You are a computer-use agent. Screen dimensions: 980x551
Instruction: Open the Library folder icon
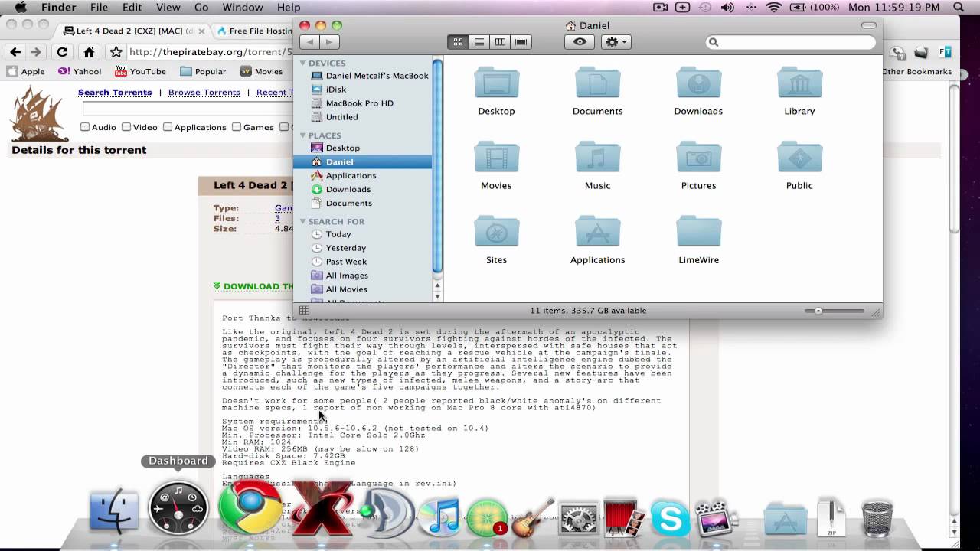click(799, 83)
